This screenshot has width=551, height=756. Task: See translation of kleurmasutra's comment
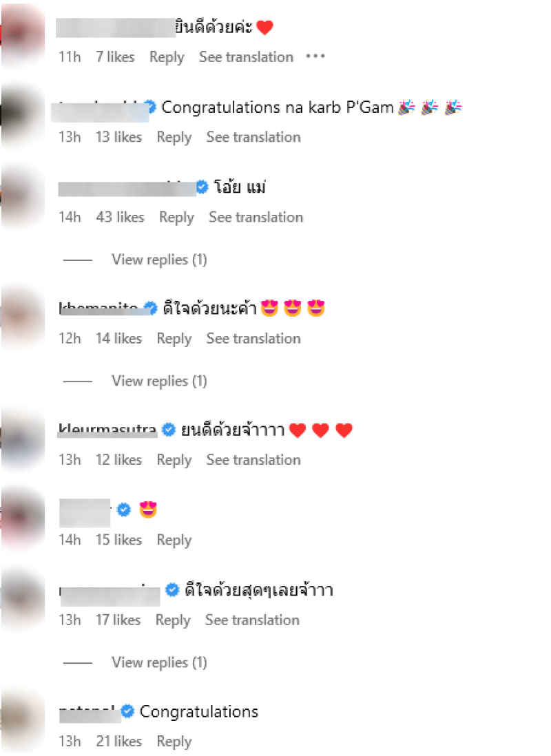click(x=253, y=460)
